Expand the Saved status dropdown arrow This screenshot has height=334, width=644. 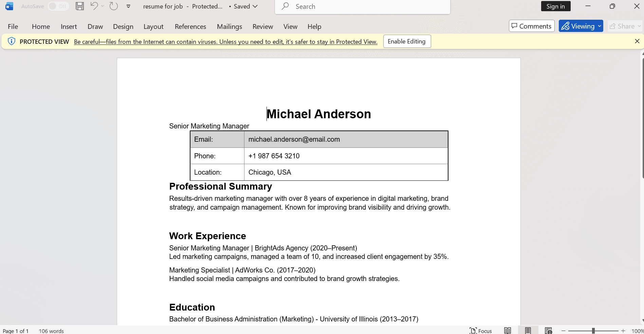(255, 6)
